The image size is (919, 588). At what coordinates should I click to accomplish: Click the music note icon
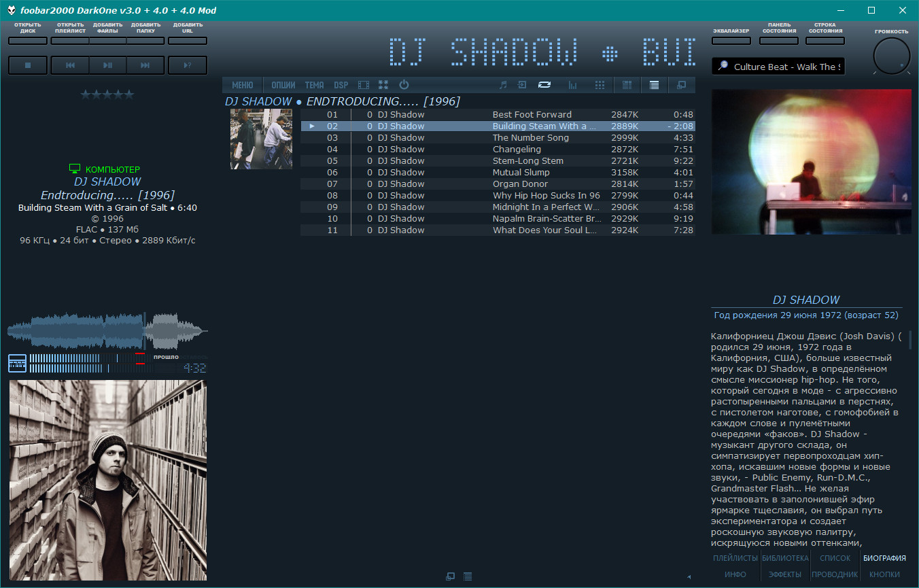503,85
